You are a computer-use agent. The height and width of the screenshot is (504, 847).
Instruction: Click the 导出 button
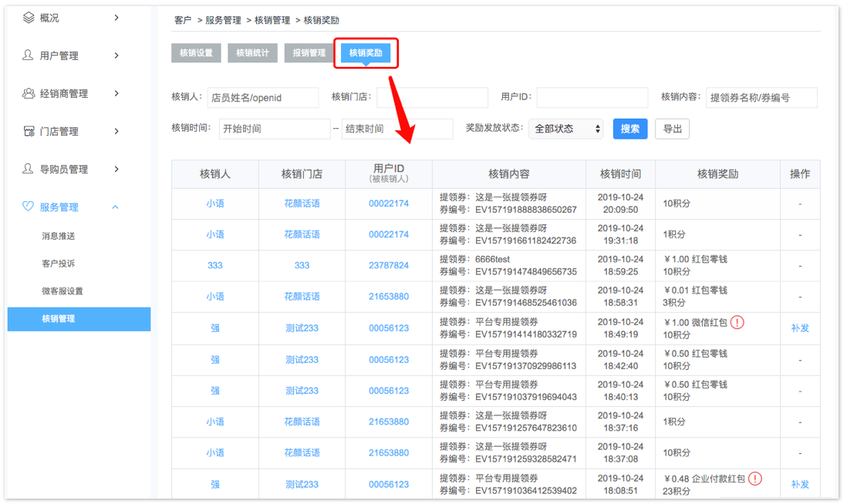673,129
